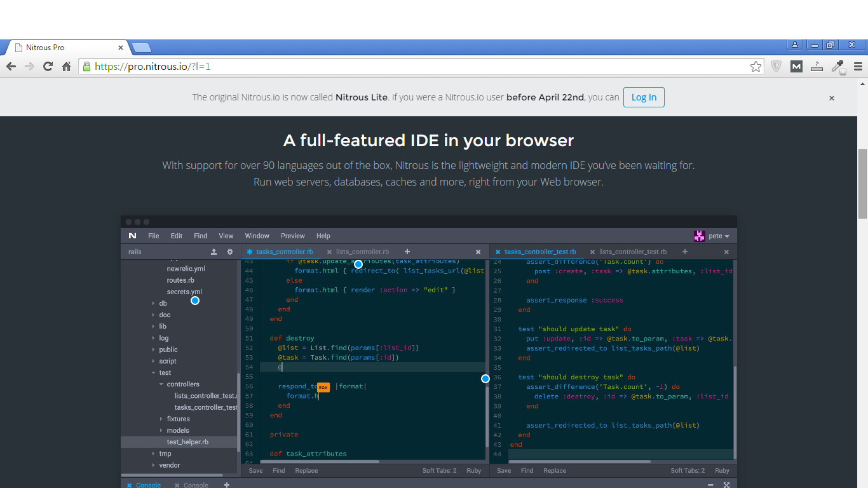This screenshot has width=868, height=488.
Task: Close the lists_controller.rb tab with its x
Action: pyautogui.click(x=329, y=252)
